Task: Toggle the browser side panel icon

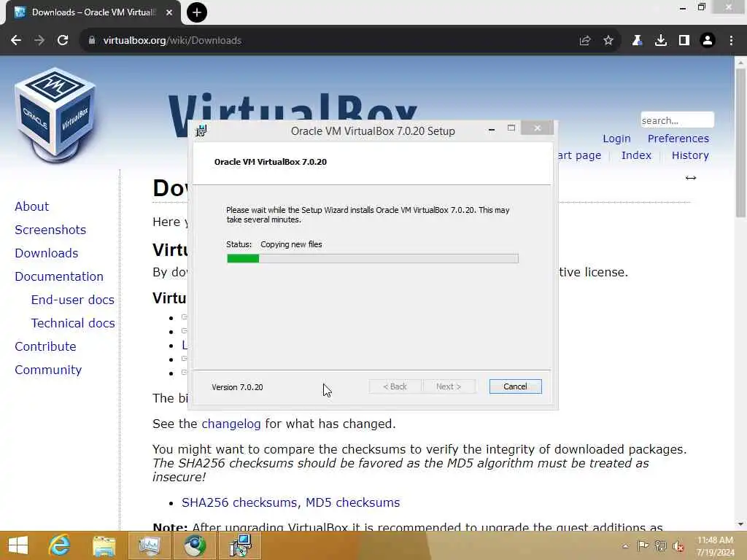Action: click(684, 41)
